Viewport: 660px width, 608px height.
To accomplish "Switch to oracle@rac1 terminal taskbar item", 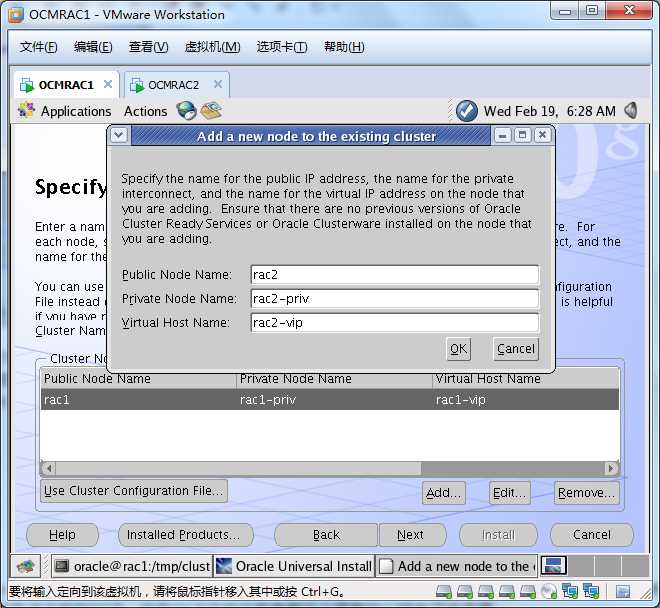I will (x=132, y=566).
